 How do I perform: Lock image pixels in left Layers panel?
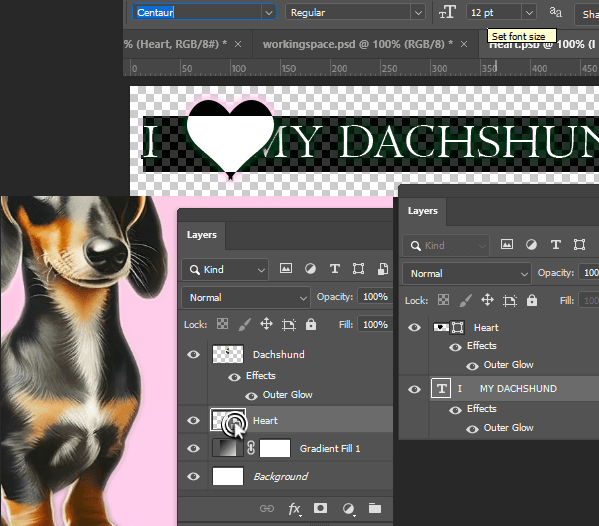pyautogui.click(x=244, y=324)
